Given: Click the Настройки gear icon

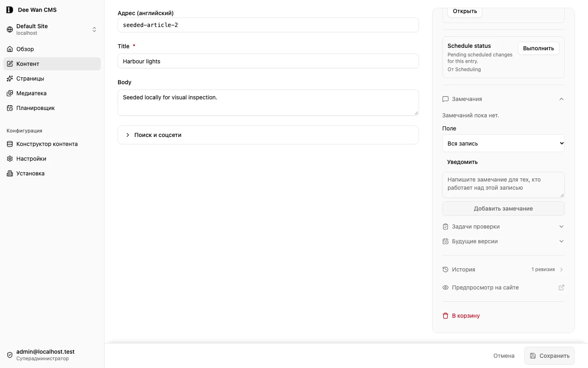Looking at the screenshot, I should pyautogui.click(x=10, y=159).
